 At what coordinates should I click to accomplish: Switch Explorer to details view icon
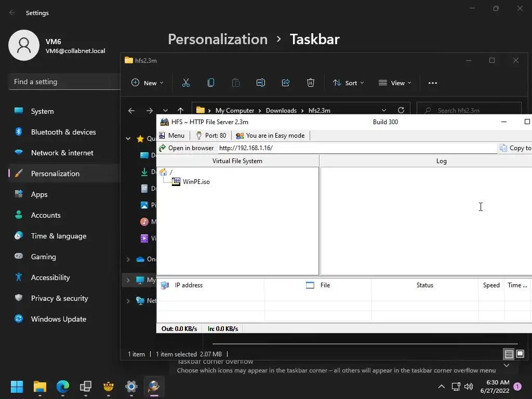point(509,354)
